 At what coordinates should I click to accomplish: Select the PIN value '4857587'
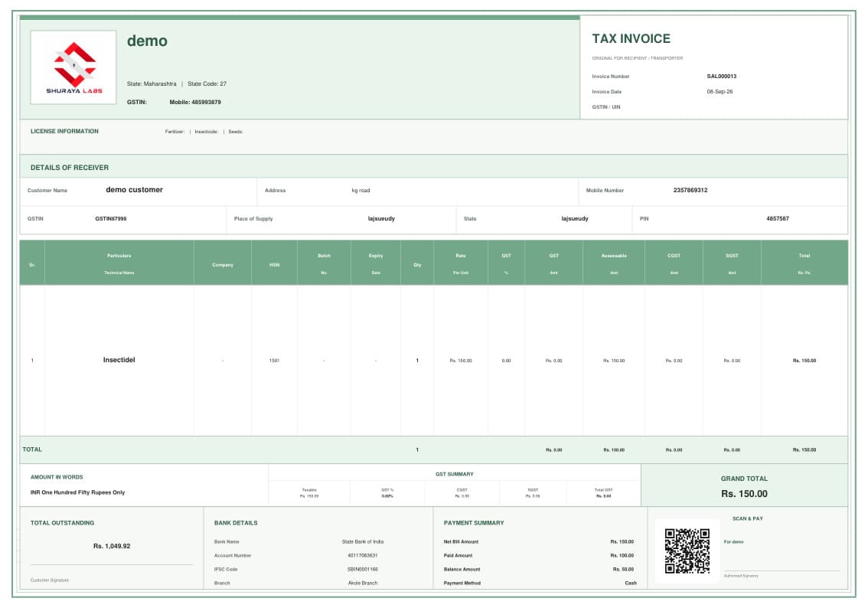[777, 219]
